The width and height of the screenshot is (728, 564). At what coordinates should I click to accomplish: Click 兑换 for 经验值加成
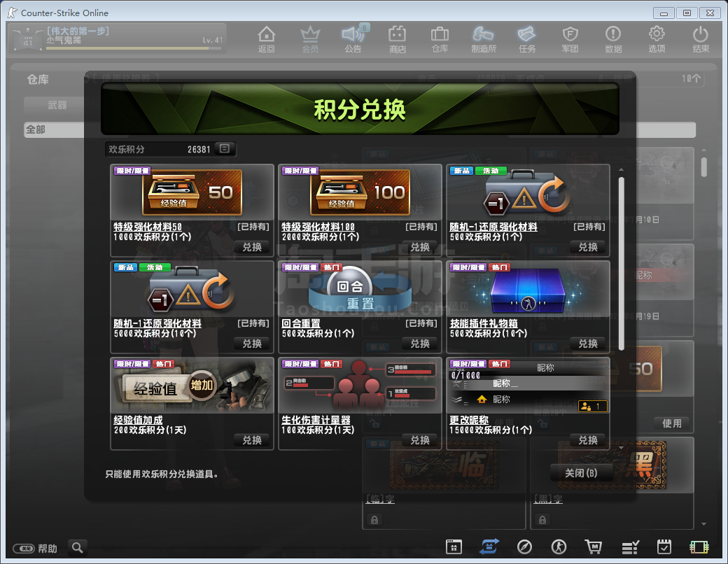coord(252,440)
